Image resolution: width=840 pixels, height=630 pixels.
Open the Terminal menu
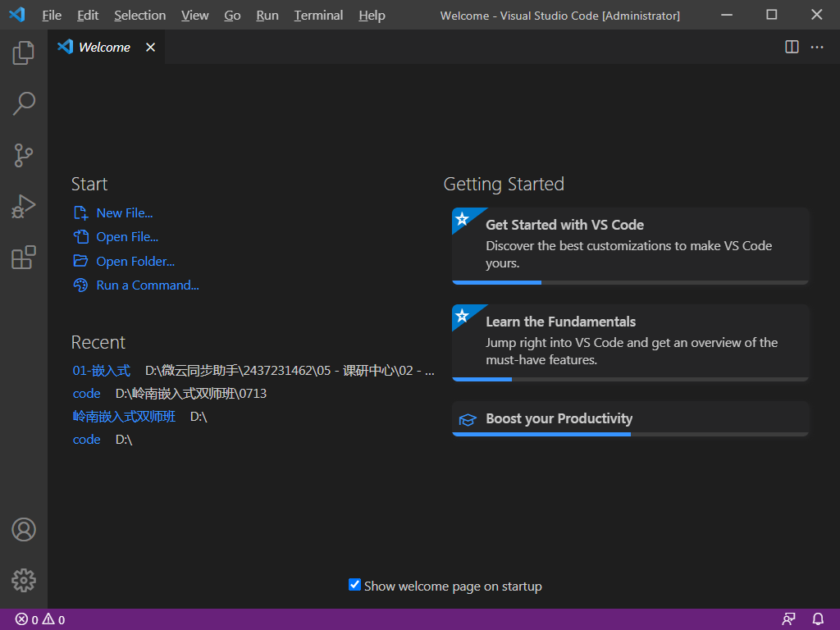318,15
